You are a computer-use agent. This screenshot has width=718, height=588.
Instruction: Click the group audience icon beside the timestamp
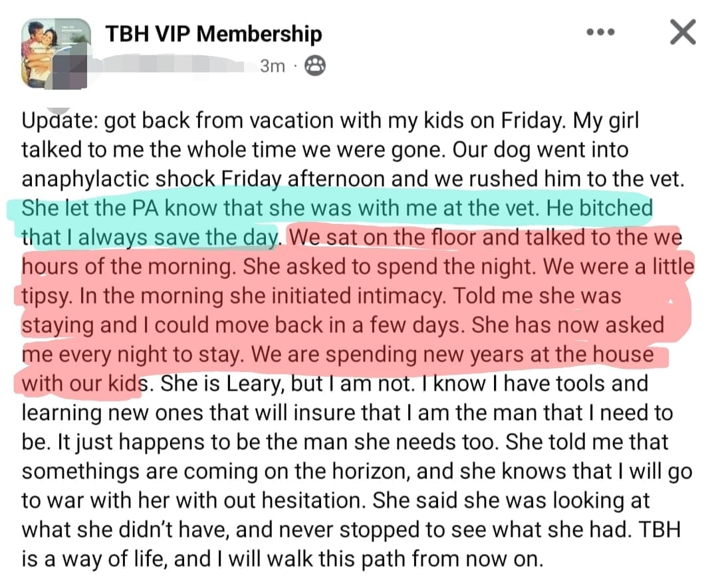coord(314,65)
